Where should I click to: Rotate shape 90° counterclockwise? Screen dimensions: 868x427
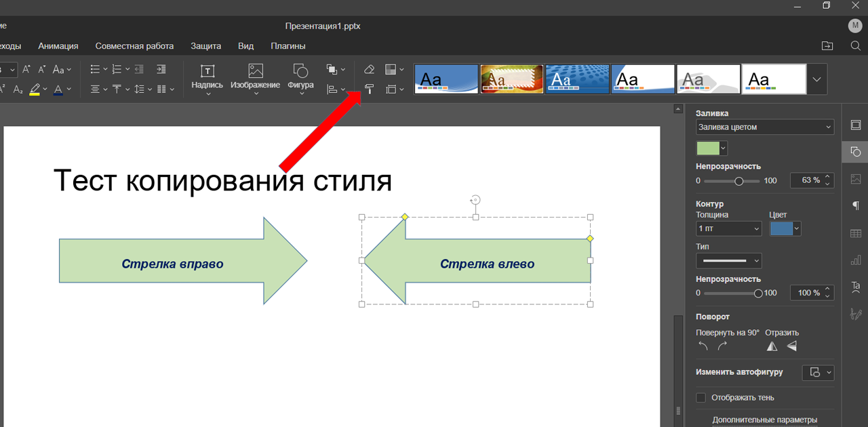(703, 346)
